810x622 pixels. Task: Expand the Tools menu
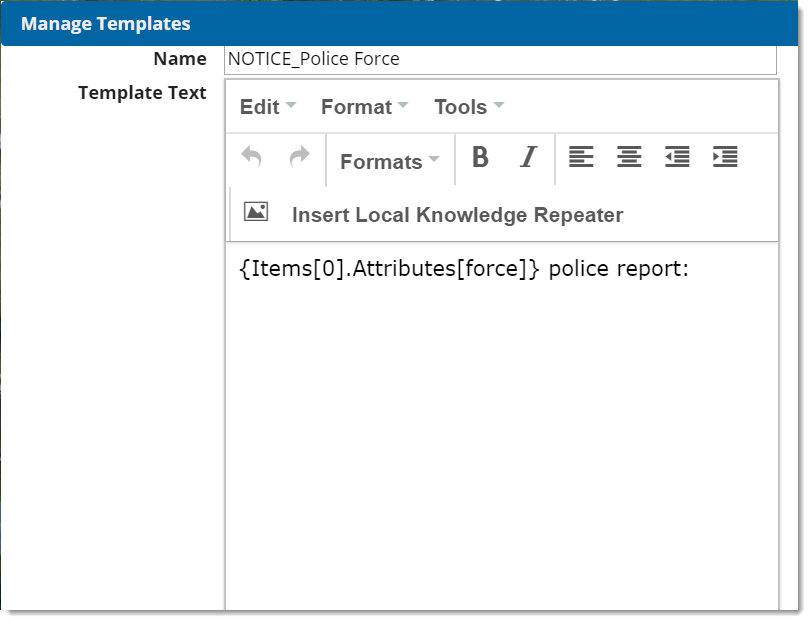pos(468,107)
